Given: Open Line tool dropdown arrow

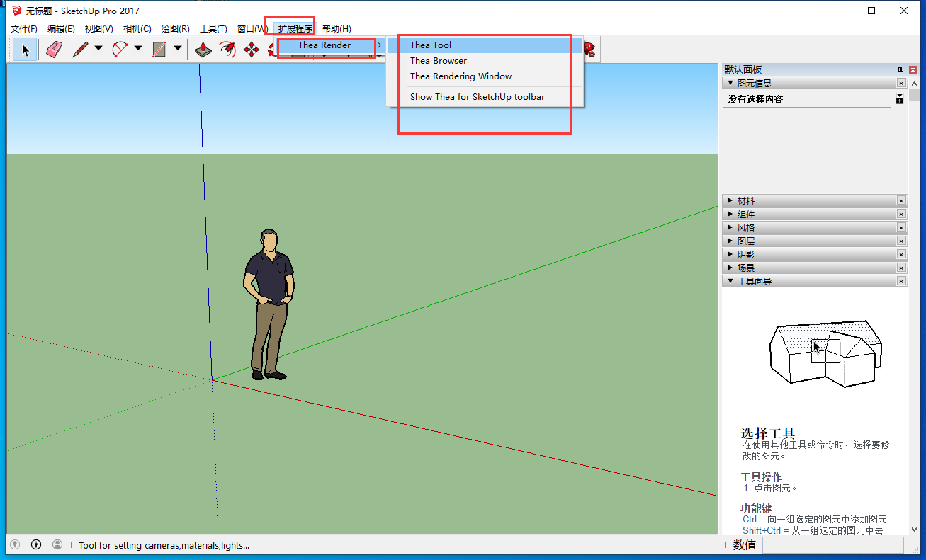Looking at the screenshot, I should tap(98, 50).
